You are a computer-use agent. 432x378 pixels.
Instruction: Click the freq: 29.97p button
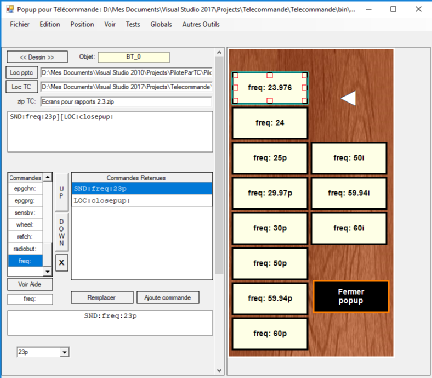pos(270,193)
